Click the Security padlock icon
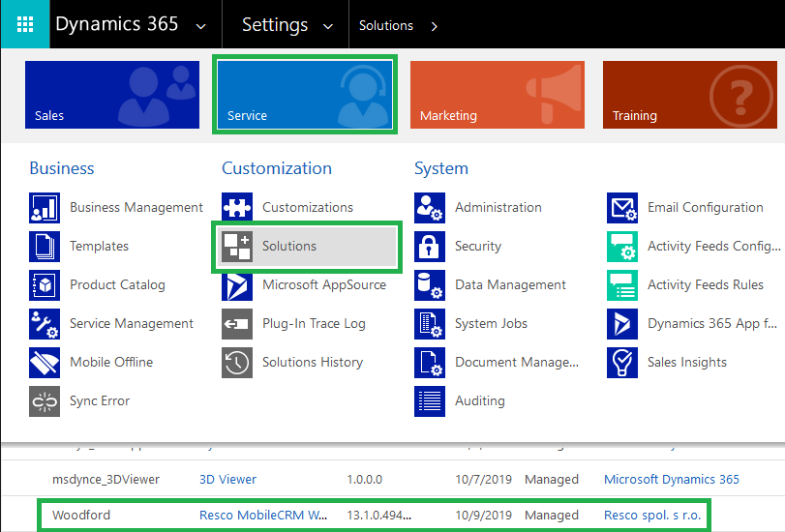This screenshot has width=785, height=532. [430, 247]
